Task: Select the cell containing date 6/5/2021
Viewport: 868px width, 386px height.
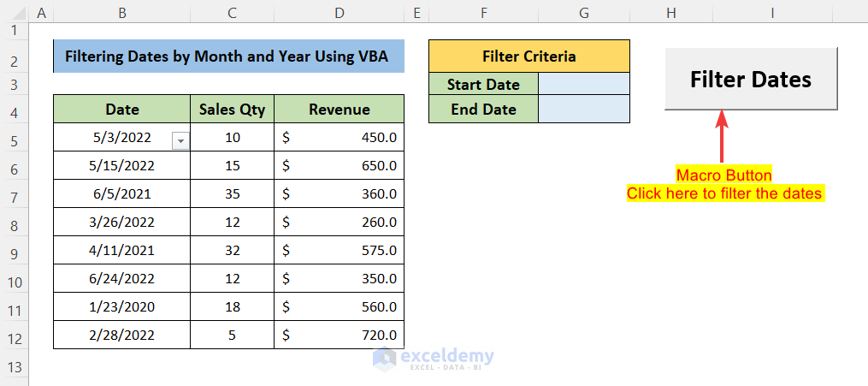Action: point(121,193)
